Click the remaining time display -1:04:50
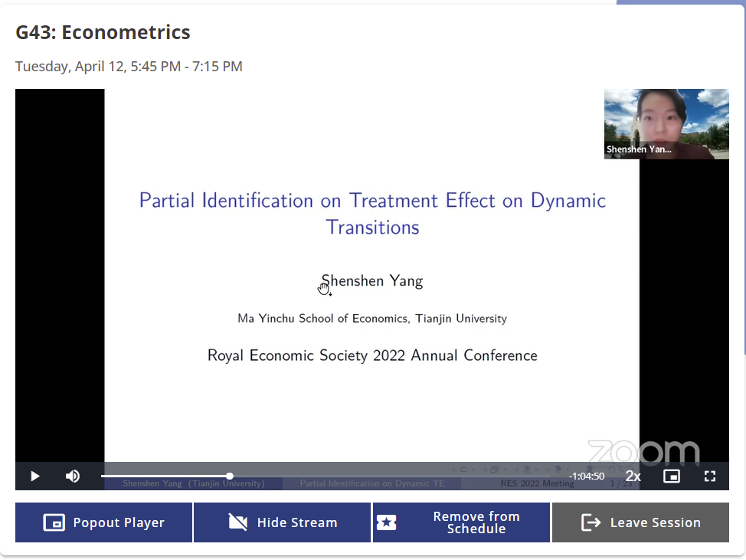The image size is (746, 560). coord(587,476)
